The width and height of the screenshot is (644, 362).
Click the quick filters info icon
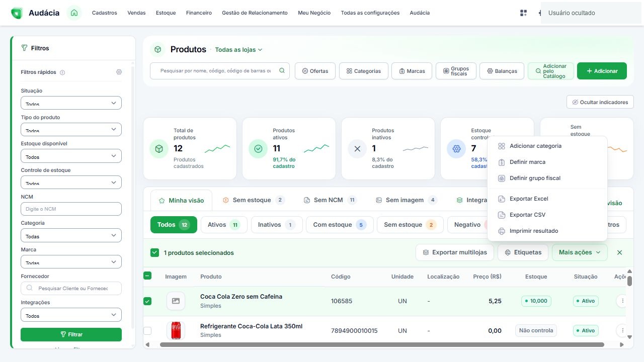(62, 72)
